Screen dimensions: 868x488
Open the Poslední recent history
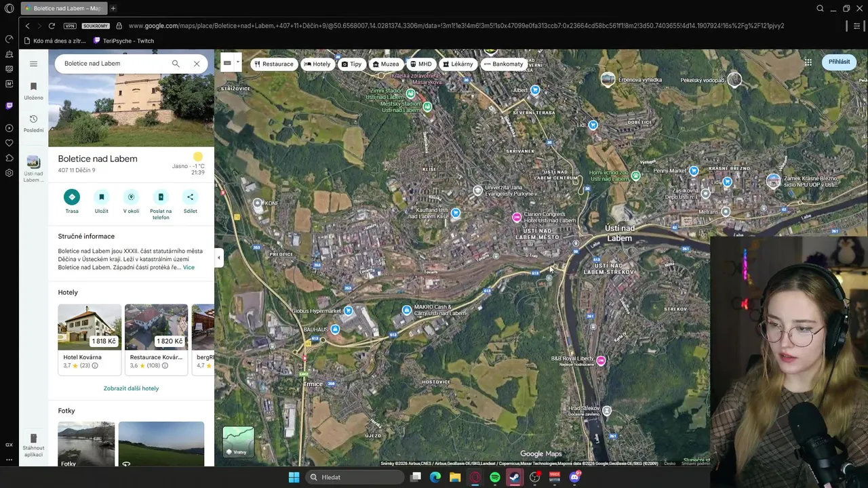point(33,123)
